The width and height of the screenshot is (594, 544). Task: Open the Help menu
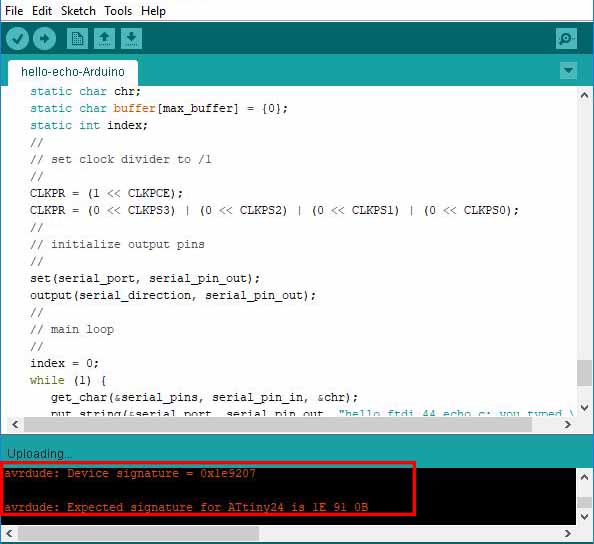[x=153, y=11]
